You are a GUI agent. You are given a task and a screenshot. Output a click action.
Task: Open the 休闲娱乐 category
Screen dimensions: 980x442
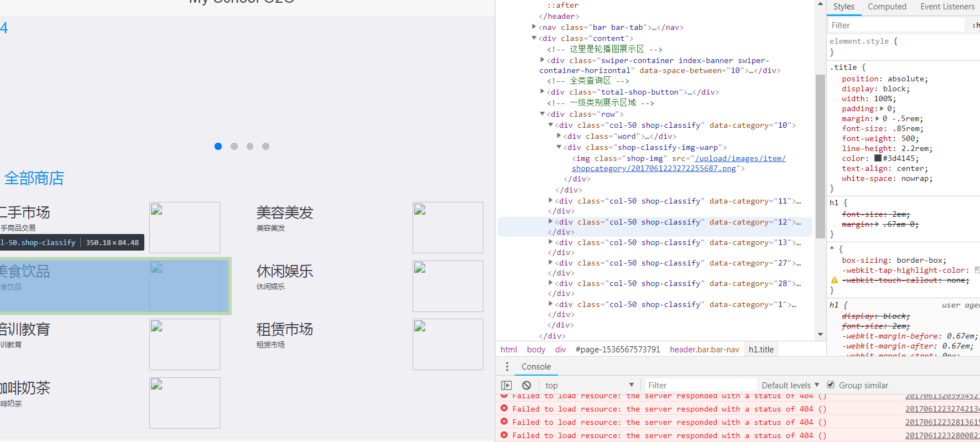point(284,271)
